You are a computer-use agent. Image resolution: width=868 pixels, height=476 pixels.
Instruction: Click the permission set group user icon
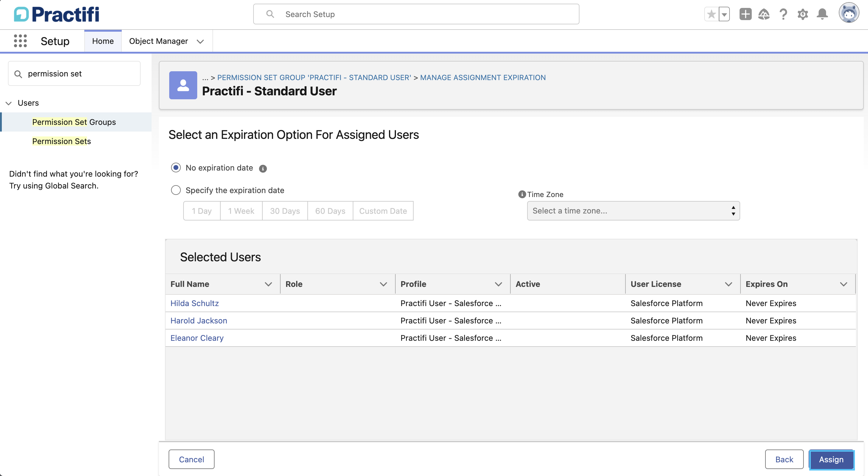(x=183, y=85)
